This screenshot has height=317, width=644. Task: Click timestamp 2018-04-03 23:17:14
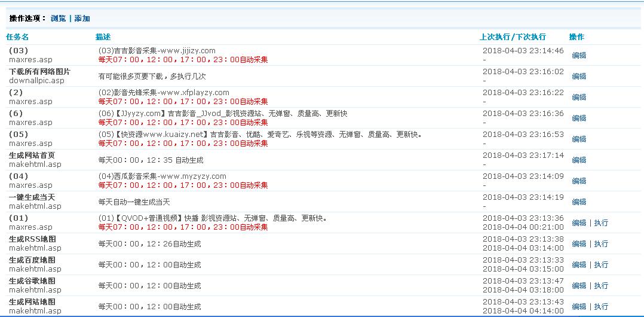[x=523, y=156]
